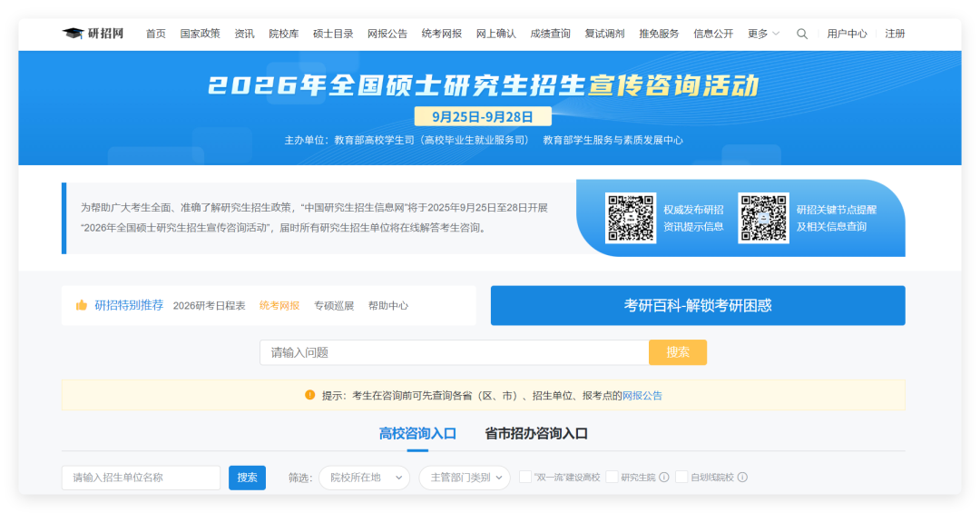Check the 自划线院校 checkbox
980x513 pixels.
(681, 477)
